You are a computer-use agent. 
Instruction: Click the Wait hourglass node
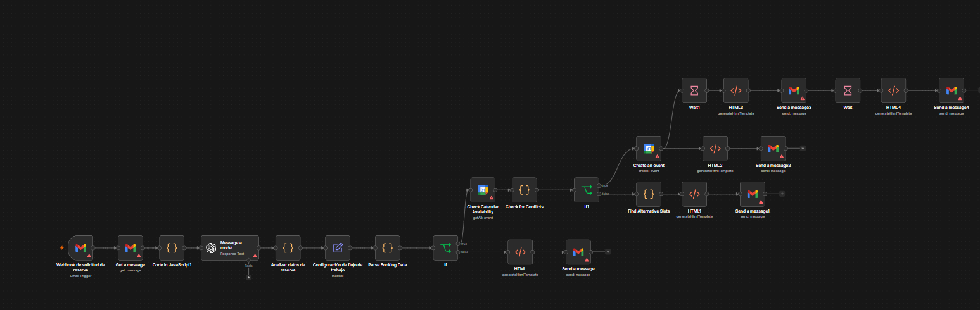click(x=848, y=90)
